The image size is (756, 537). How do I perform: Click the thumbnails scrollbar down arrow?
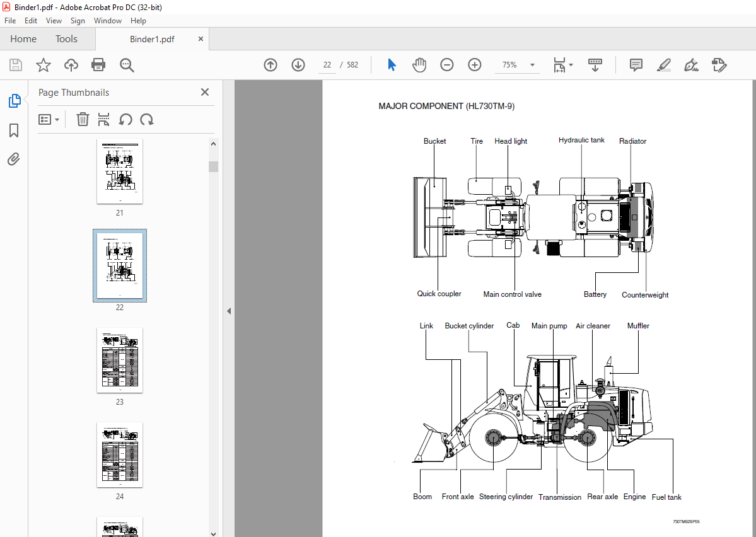[214, 533]
